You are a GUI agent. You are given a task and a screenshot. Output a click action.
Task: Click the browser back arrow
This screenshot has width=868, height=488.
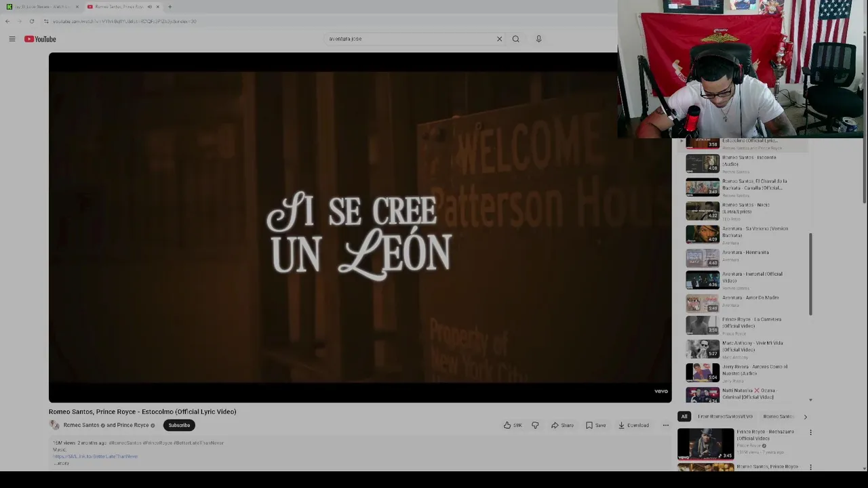point(7,21)
